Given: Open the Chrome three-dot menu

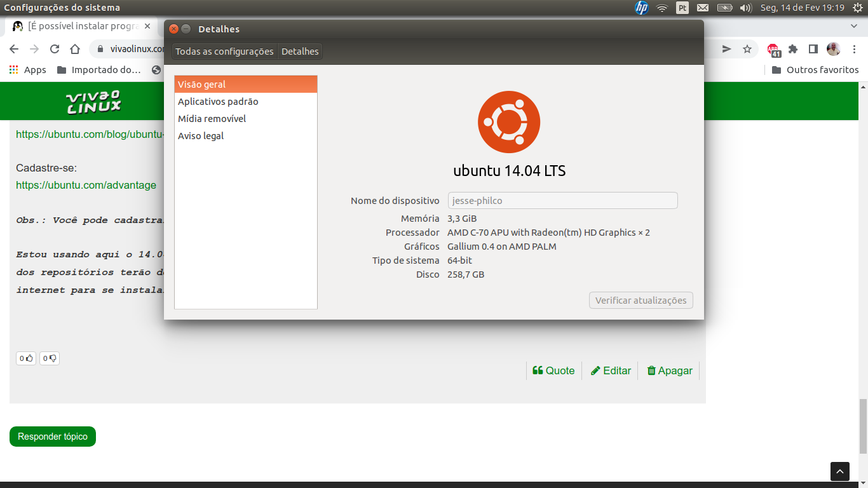Looking at the screenshot, I should 854,49.
